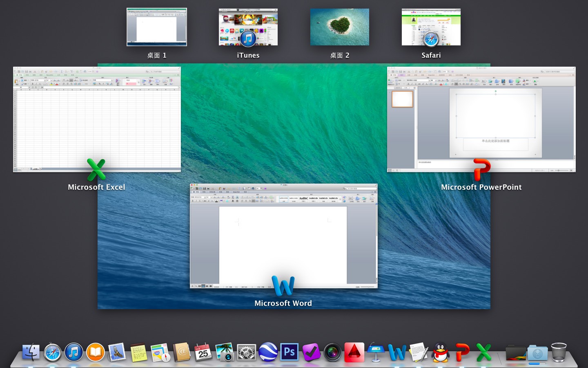Open the Trash in the Dock
The height and width of the screenshot is (368, 588).
(559, 352)
